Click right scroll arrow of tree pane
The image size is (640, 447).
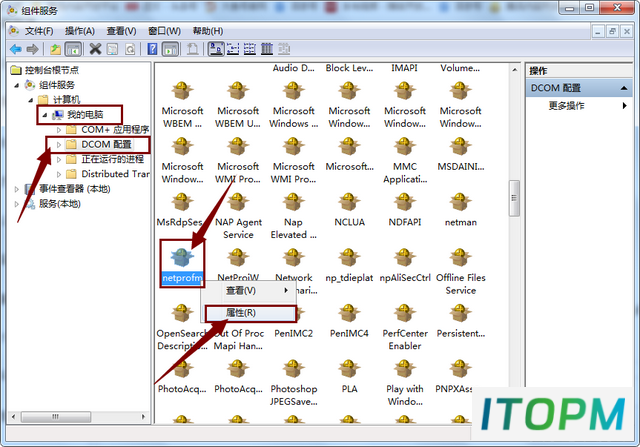[143, 417]
